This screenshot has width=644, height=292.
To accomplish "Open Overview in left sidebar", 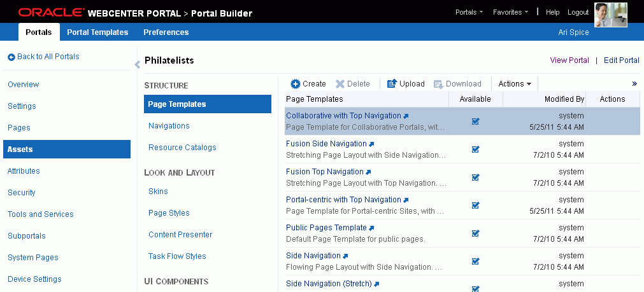I will (x=24, y=85).
